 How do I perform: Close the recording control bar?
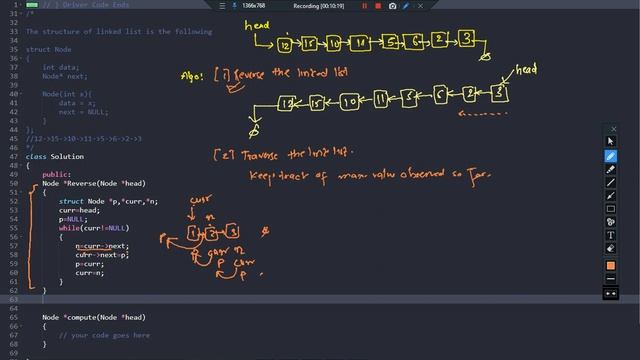click(420, 6)
